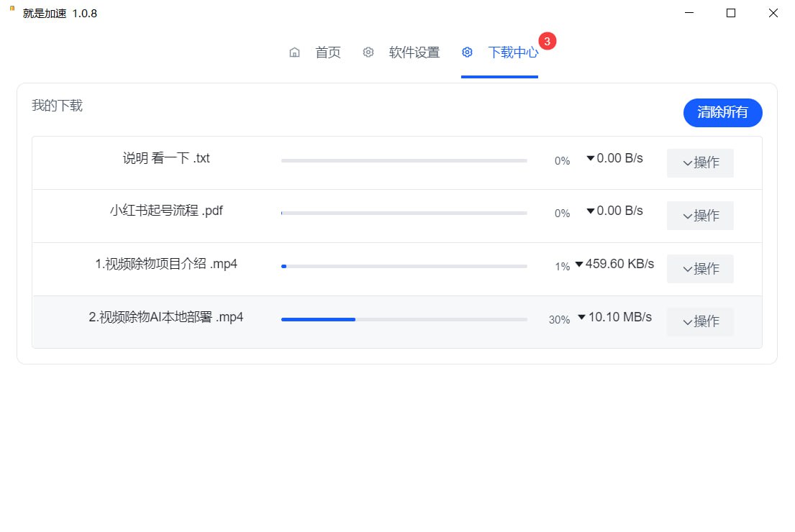The width and height of the screenshot is (795, 532).
Task: Click progress bar of 1.视频除物项目介绍 .mp4
Action: pyautogui.click(x=404, y=266)
